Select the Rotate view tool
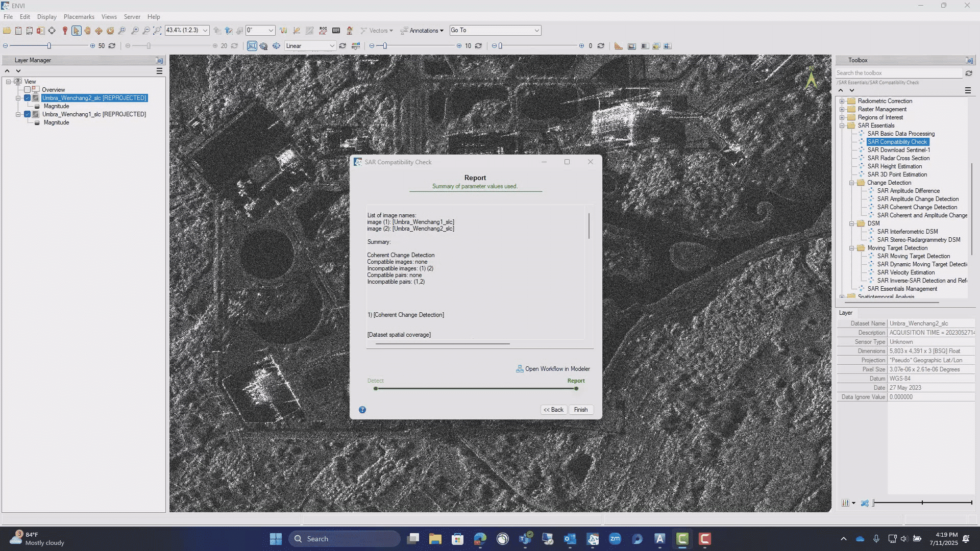The image size is (980, 551). click(x=110, y=31)
